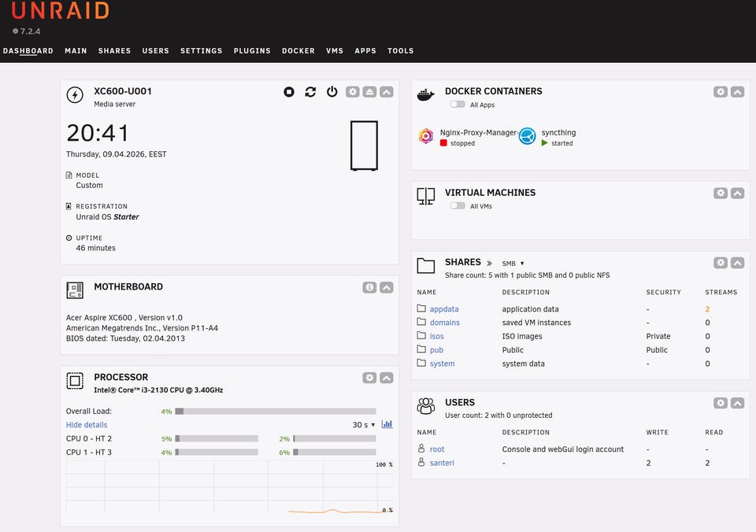Open the Apps menu tab

click(x=365, y=50)
